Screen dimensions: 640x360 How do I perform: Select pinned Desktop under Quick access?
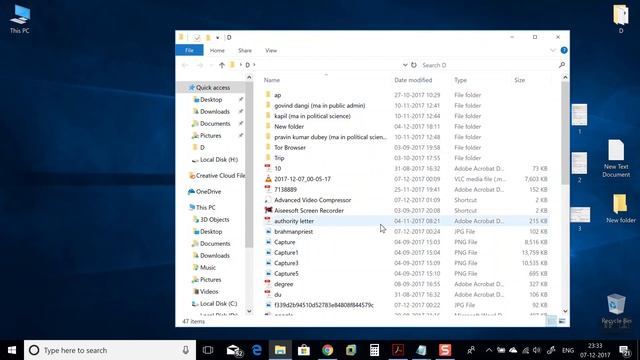click(x=211, y=100)
